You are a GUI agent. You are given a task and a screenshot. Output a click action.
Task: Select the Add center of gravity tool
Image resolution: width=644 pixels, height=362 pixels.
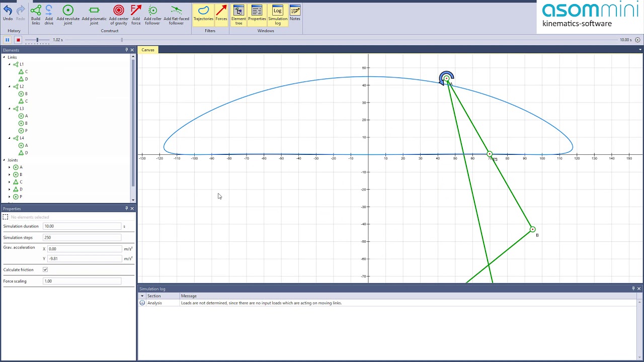[x=119, y=15]
